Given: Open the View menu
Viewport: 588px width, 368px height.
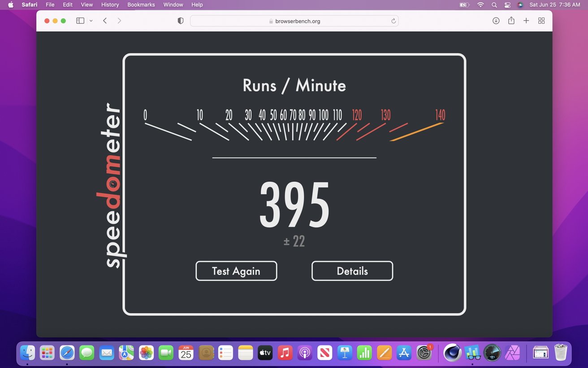Looking at the screenshot, I should click(x=87, y=4).
